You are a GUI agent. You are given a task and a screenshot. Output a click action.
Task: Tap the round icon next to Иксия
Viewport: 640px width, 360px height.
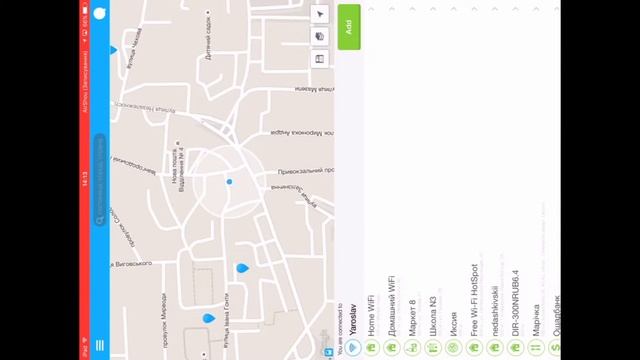[453, 348]
